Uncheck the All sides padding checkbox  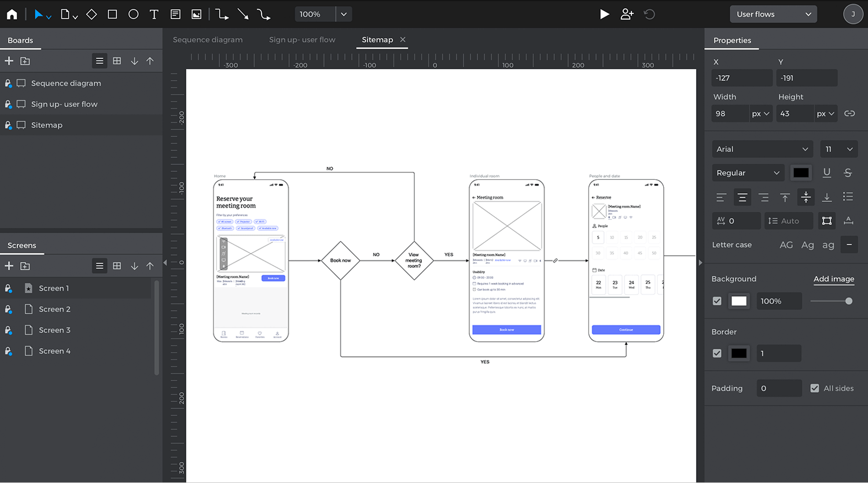coord(815,388)
